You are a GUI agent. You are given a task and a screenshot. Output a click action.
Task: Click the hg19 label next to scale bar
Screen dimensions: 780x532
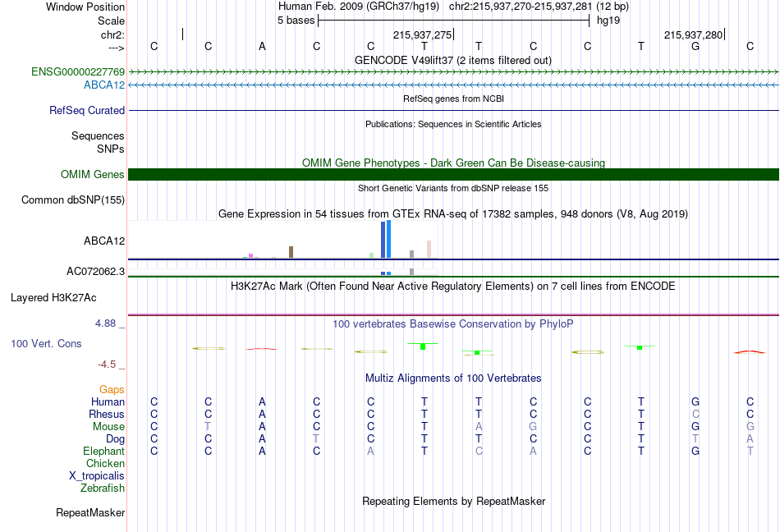coord(608,21)
